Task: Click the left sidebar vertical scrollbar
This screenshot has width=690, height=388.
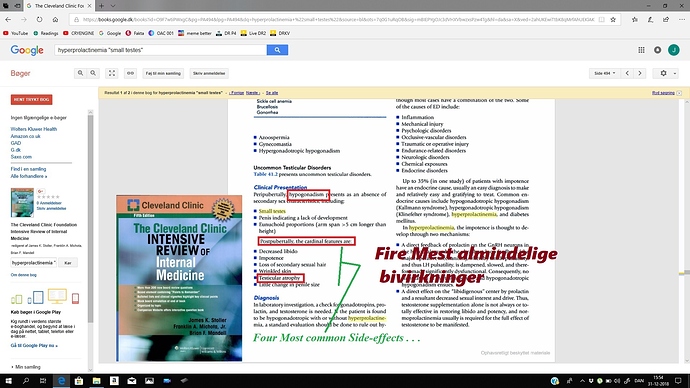Action: tap(91, 218)
